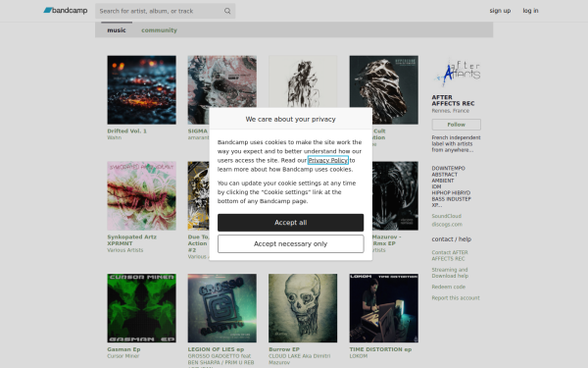The image size is (588, 368).
Task: Click the Drifted Vol. 1 title link
Action: tap(126, 131)
